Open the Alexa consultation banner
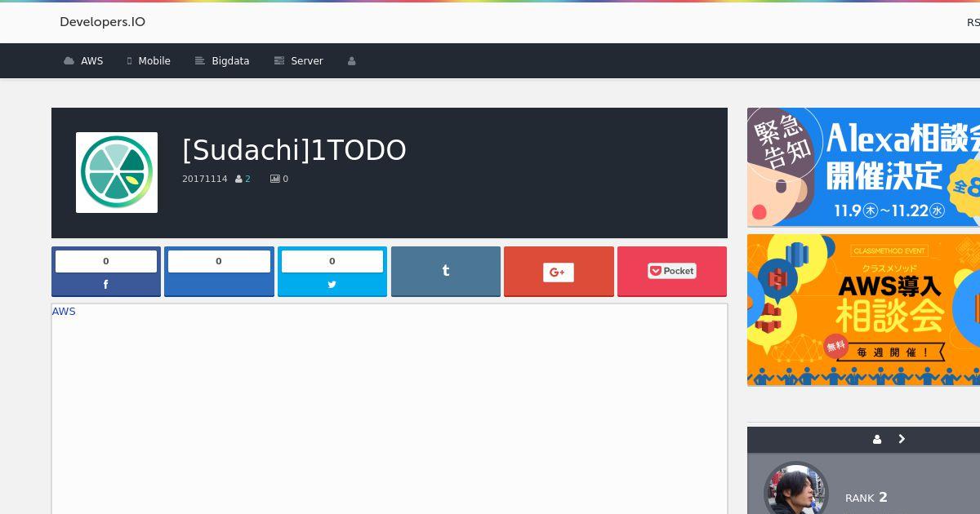This screenshot has height=514, width=980. [x=863, y=167]
